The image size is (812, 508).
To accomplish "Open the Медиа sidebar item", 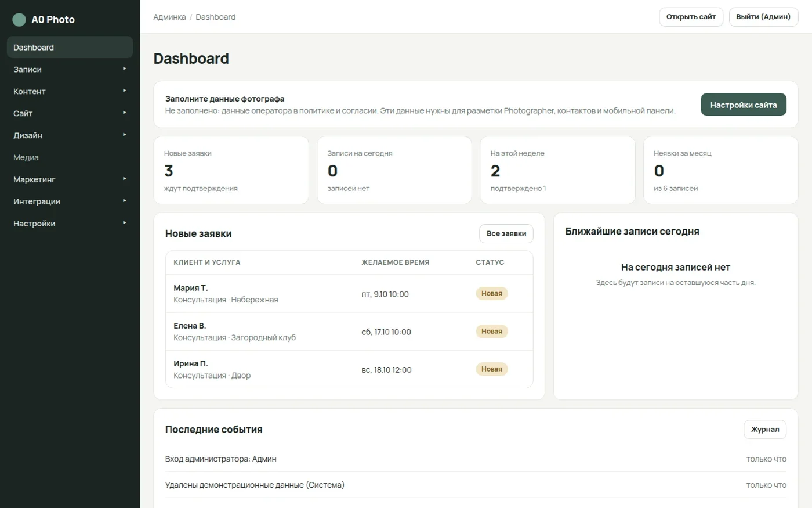I will coord(70,157).
